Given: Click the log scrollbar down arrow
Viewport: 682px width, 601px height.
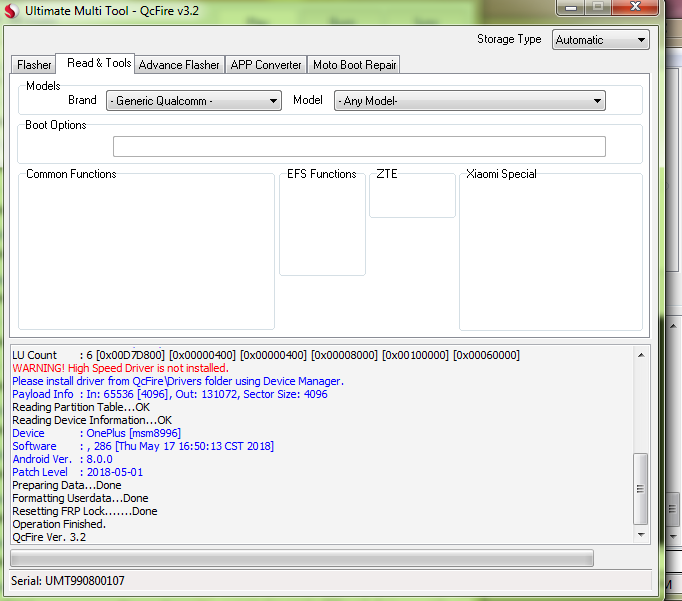Looking at the screenshot, I should 641,534.
